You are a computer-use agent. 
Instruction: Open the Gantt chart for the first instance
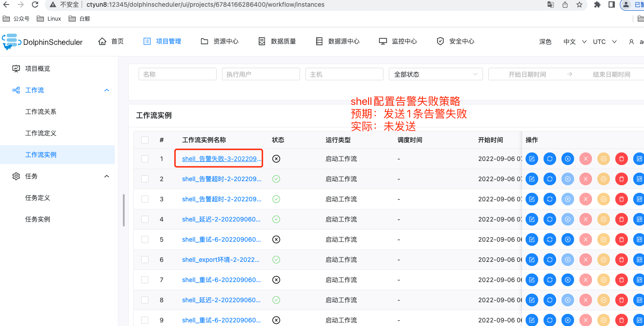639,158
